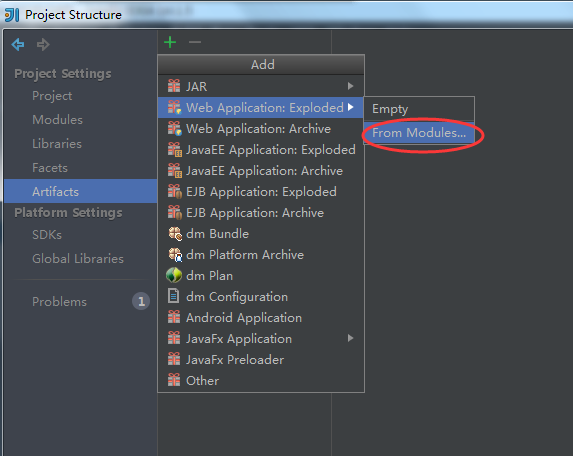Expand the JavaFx Application submenu arrow
The image size is (573, 456).
pyautogui.click(x=350, y=338)
